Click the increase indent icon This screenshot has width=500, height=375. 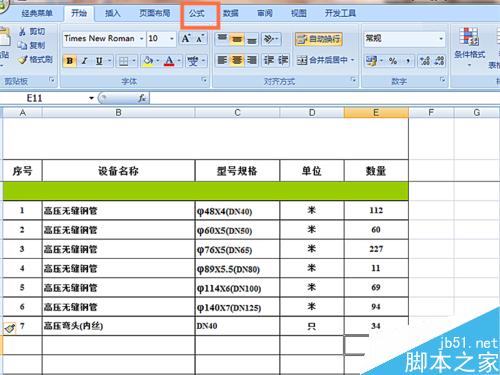pos(283,60)
